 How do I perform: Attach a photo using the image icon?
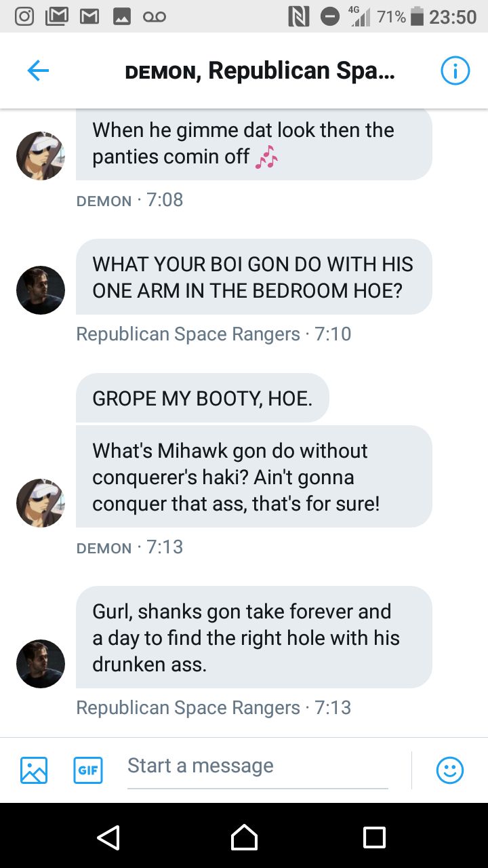34,770
